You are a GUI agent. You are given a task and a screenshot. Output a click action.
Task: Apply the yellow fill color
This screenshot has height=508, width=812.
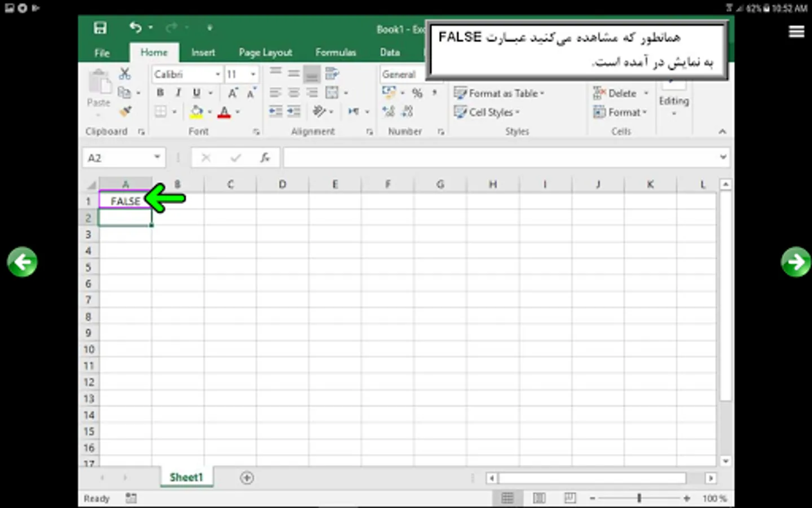[196, 112]
